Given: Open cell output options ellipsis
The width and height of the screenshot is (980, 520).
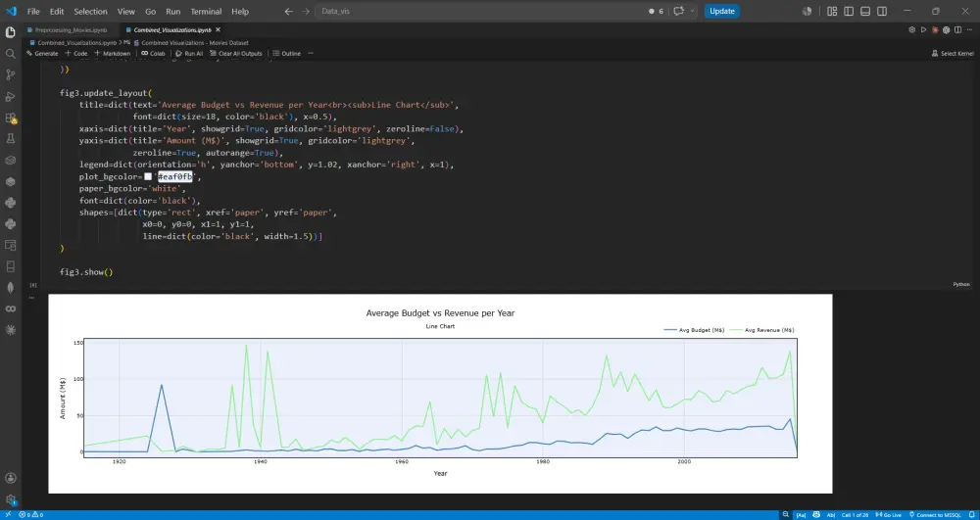Looking at the screenshot, I should click(31, 298).
